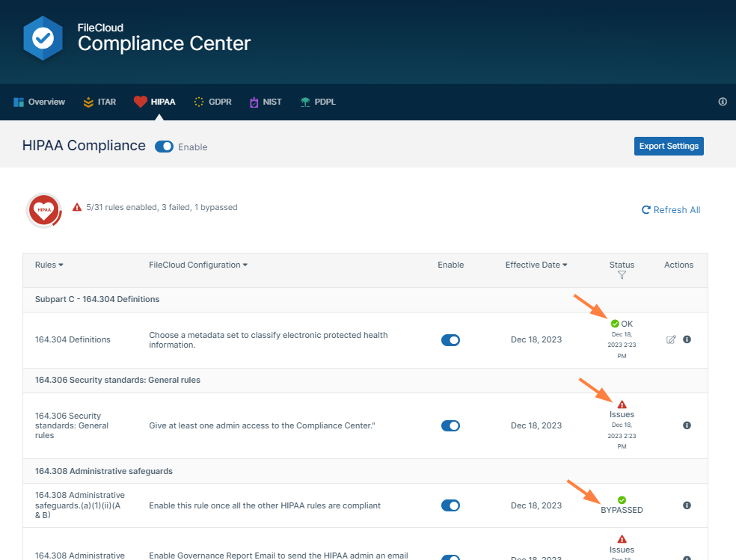Image resolution: width=736 pixels, height=560 pixels.
Task: Click the FileCloud Compliance Center logo
Action: [x=43, y=37]
